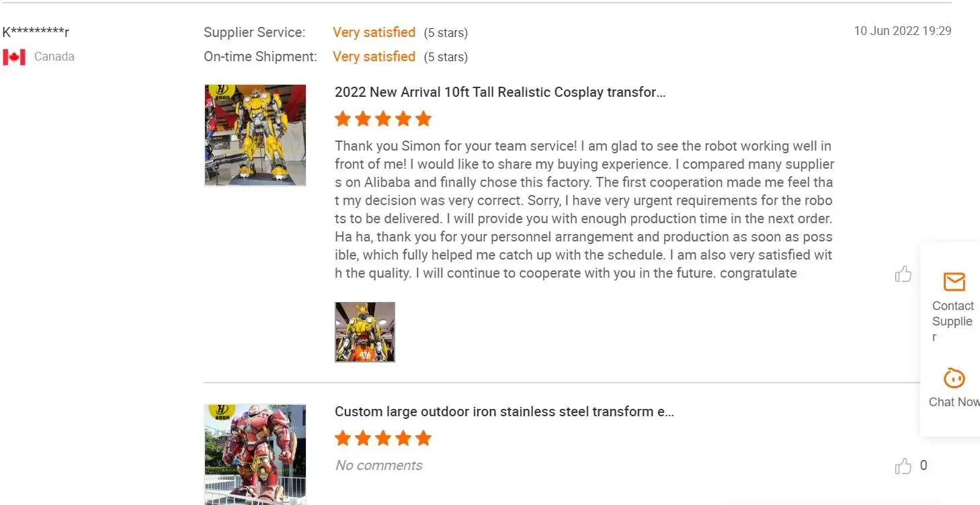Screen dimensions: 980x505
Task: Click the 'No comments' review text
Action: click(378, 465)
